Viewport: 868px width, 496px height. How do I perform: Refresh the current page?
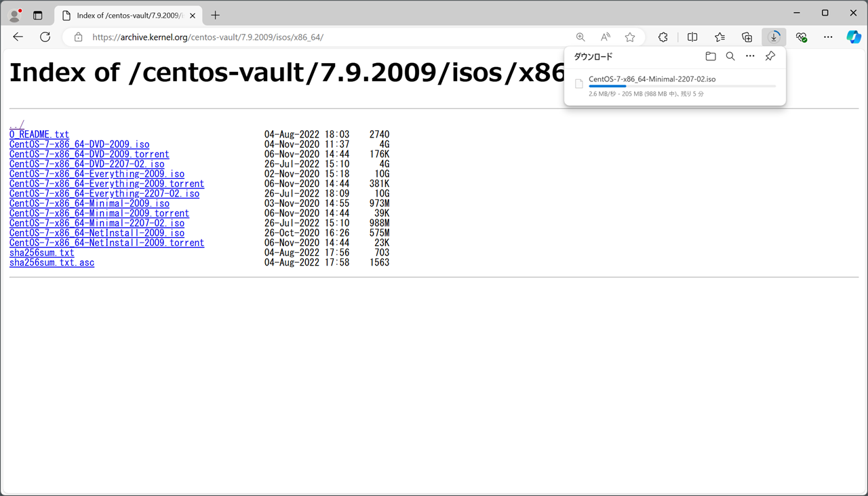point(45,37)
